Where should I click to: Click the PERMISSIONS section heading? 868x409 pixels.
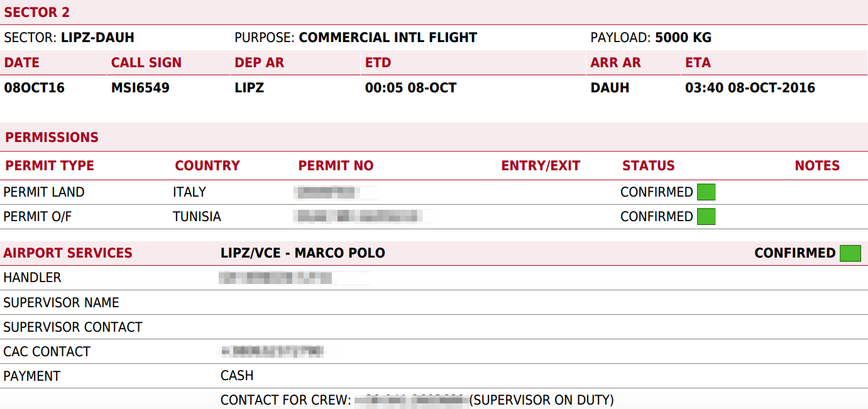coord(52,138)
